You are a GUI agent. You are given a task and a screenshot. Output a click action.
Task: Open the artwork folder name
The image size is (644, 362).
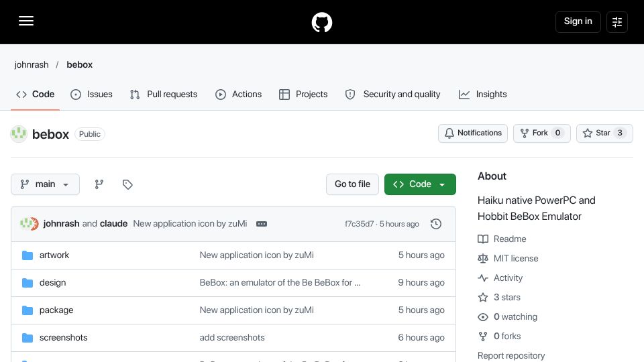(54, 255)
